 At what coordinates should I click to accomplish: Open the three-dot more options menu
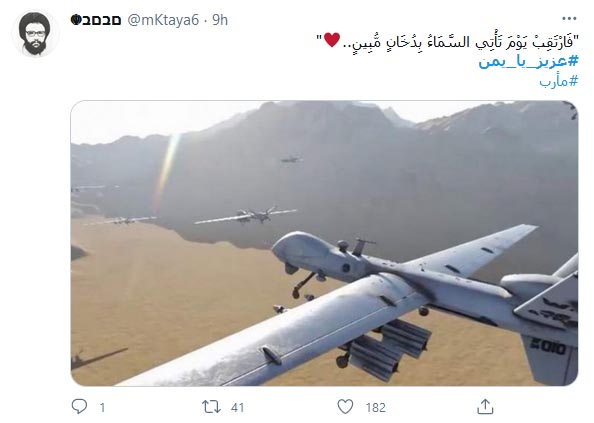(569, 18)
